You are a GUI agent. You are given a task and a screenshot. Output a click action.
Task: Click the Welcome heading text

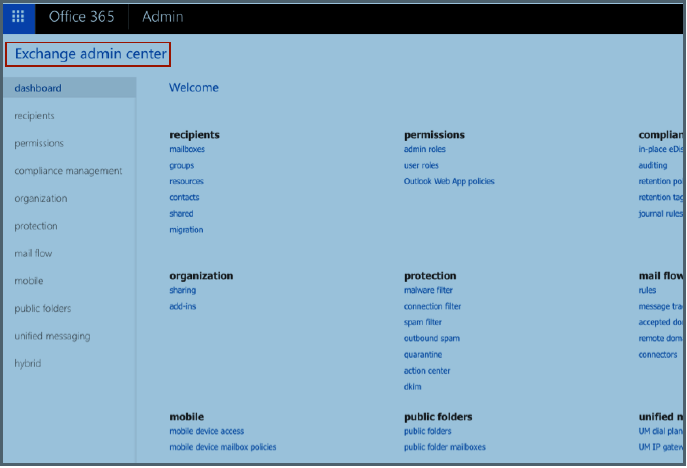(x=194, y=88)
